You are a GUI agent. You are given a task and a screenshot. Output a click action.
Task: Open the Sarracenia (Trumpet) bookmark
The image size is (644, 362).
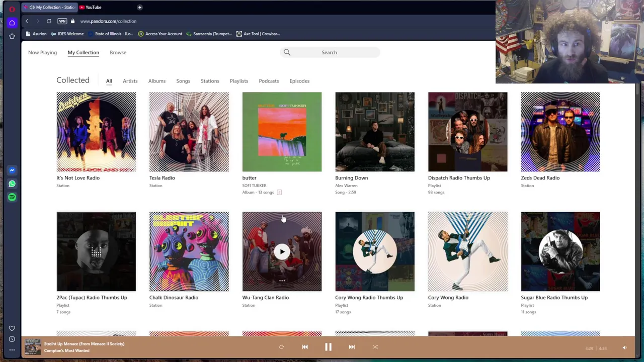pyautogui.click(x=209, y=34)
